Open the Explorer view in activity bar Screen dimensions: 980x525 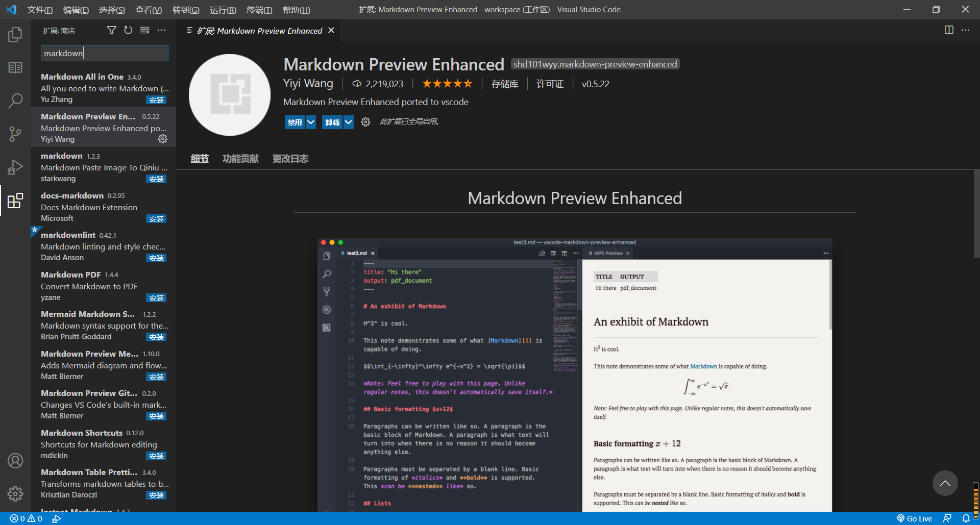coord(15,35)
